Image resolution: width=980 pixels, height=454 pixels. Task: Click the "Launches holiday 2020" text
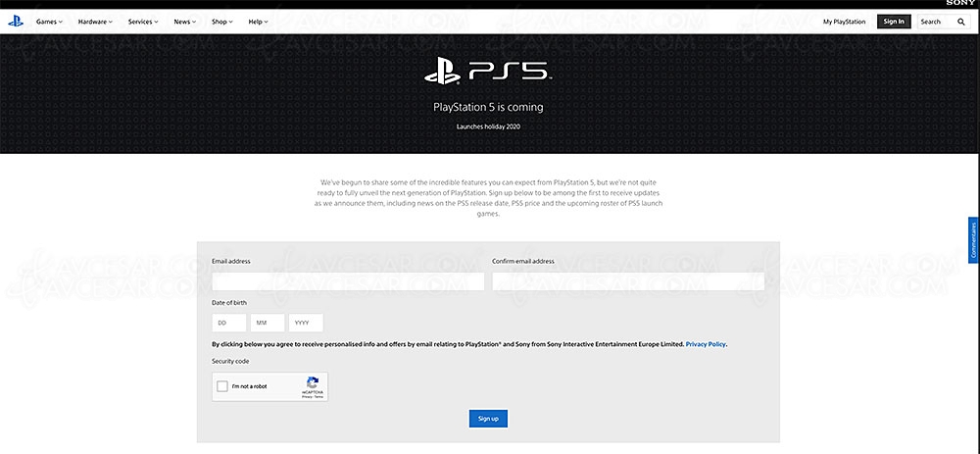tap(488, 126)
